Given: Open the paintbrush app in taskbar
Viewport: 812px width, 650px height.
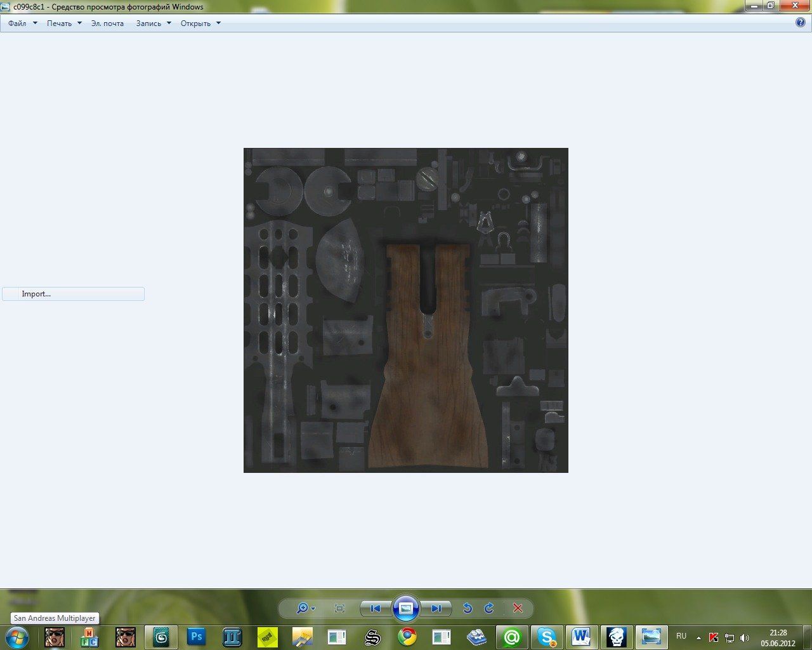Looking at the screenshot, I should (x=303, y=637).
